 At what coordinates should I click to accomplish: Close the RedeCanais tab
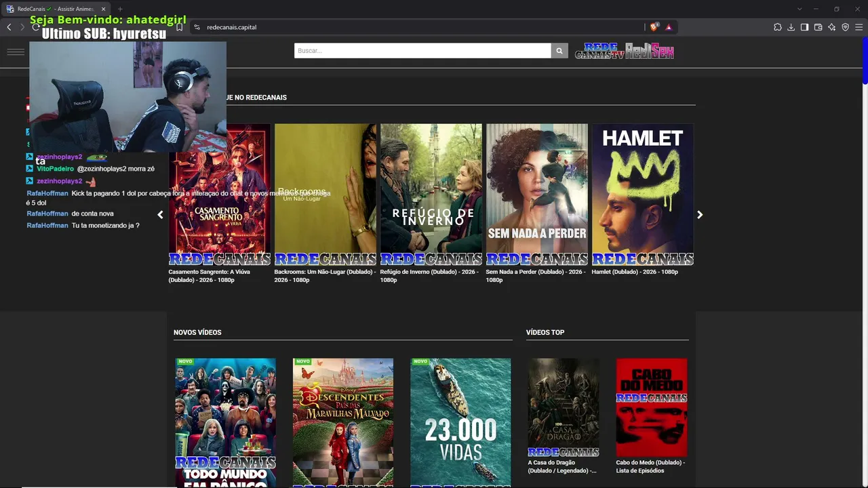click(x=104, y=9)
